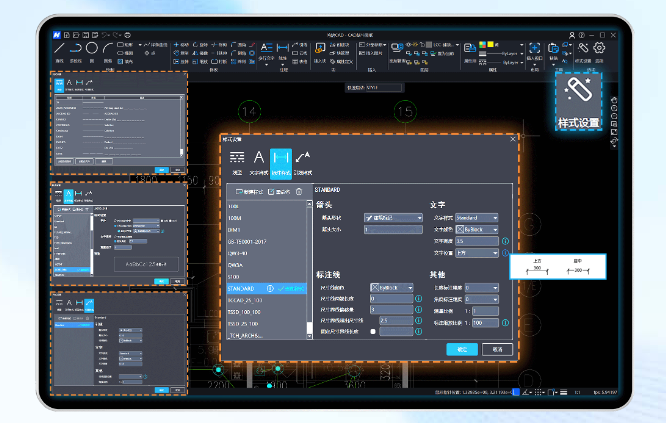Open the arrow start style dropdown
This screenshot has width=666, height=423.
393,217
